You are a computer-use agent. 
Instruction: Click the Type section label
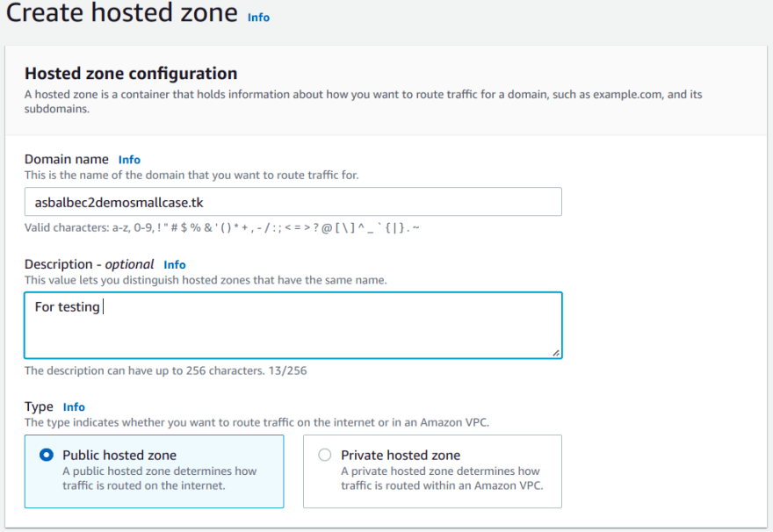point(39,406)
